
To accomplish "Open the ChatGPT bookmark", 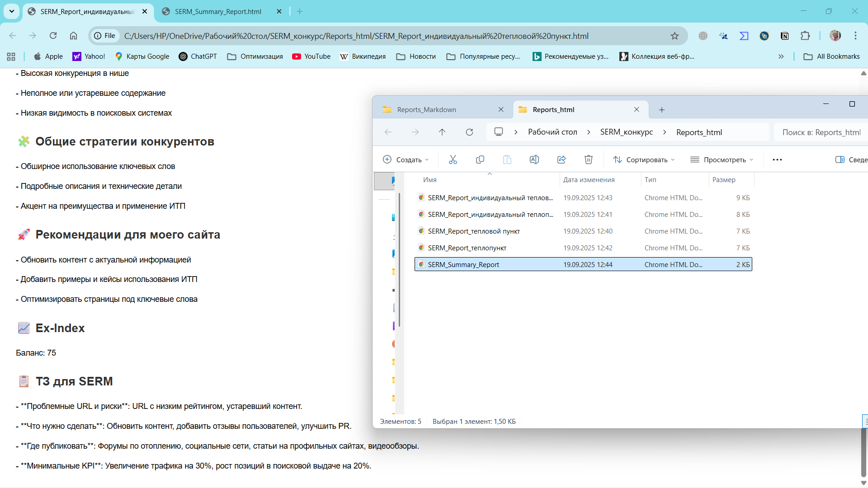I will [x=198, y=56].
